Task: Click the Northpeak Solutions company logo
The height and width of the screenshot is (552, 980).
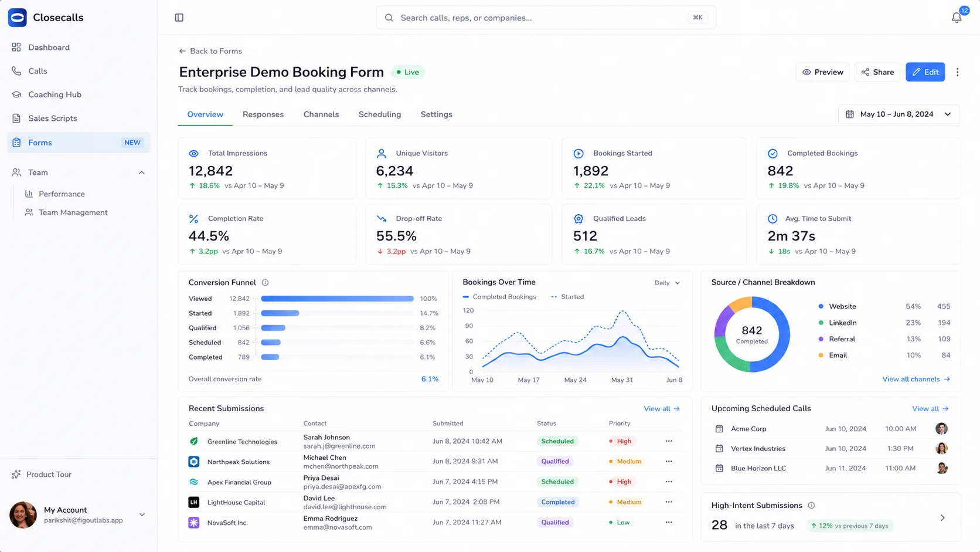Action: coord(193,462)
